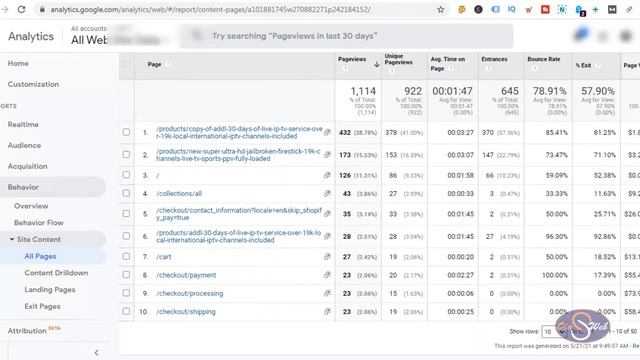Bookmark this page with the star icon
Image resolution: width=640 pixels, height=360 pixels.
(x=440, y=9)
